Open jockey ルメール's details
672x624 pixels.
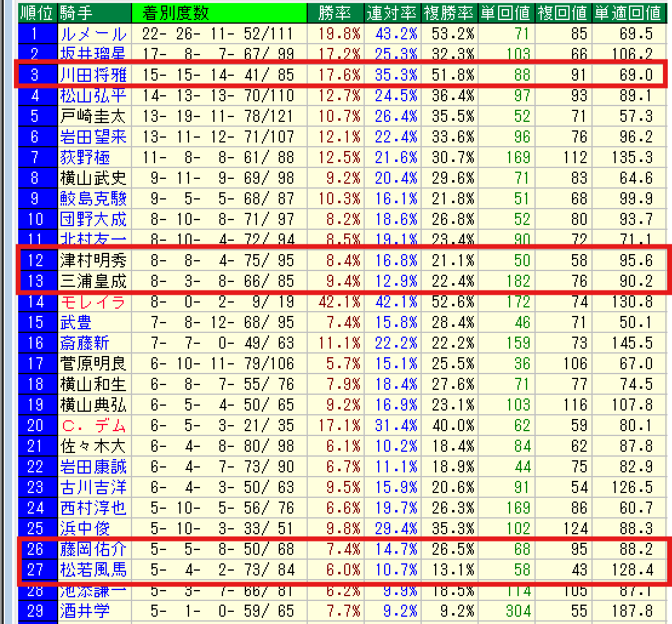93,34
